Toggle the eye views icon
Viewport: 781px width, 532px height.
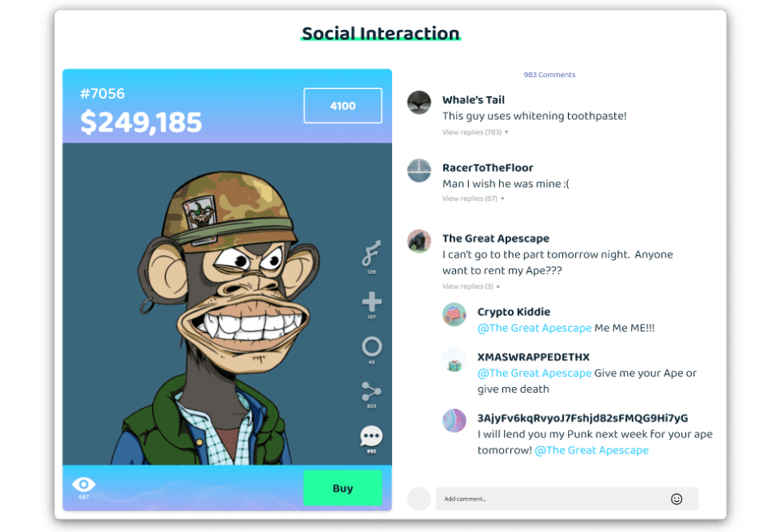tap(83, 483)
